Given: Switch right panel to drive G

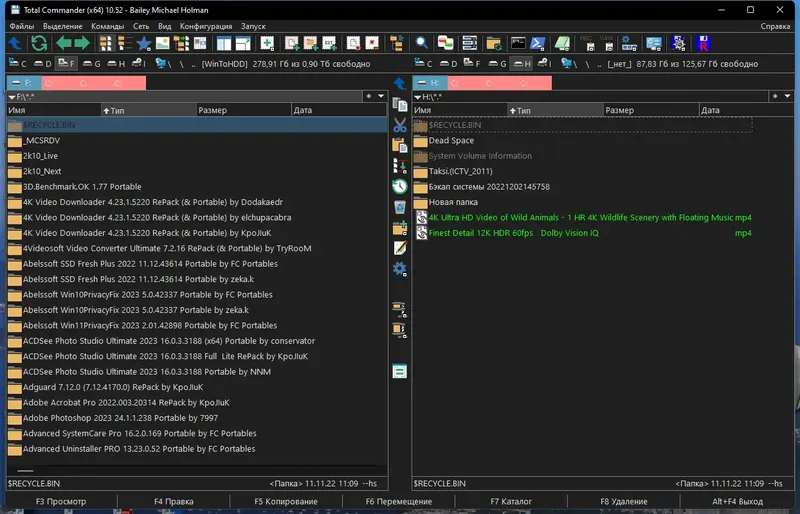Looking at the screenshot, I should coord(497,63).
